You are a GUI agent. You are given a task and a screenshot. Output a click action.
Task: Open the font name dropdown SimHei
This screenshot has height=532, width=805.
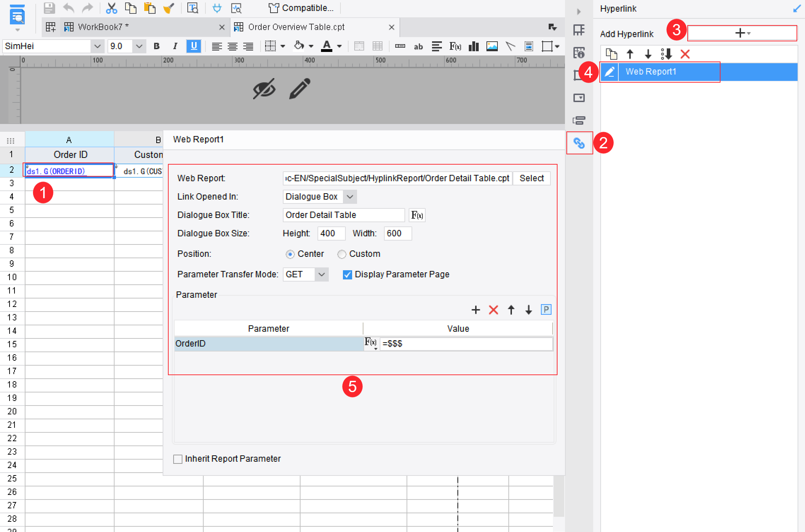(x=97, y=46)
